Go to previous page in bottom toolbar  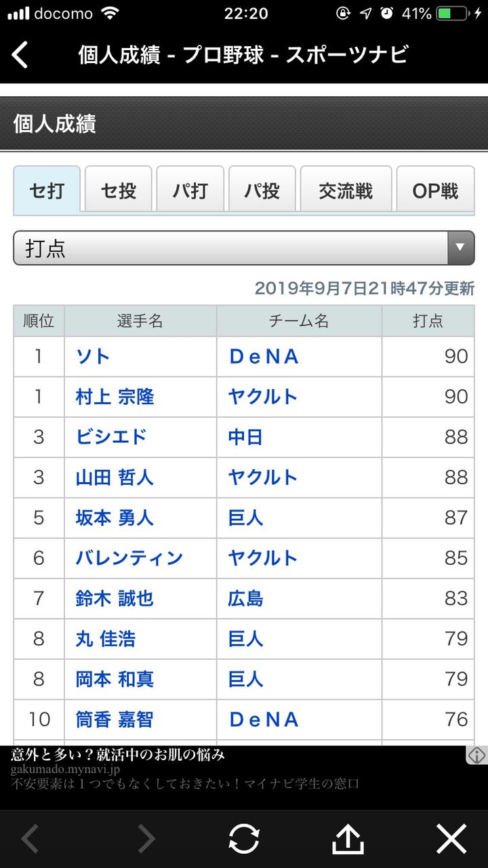click(x=30, y=840)
